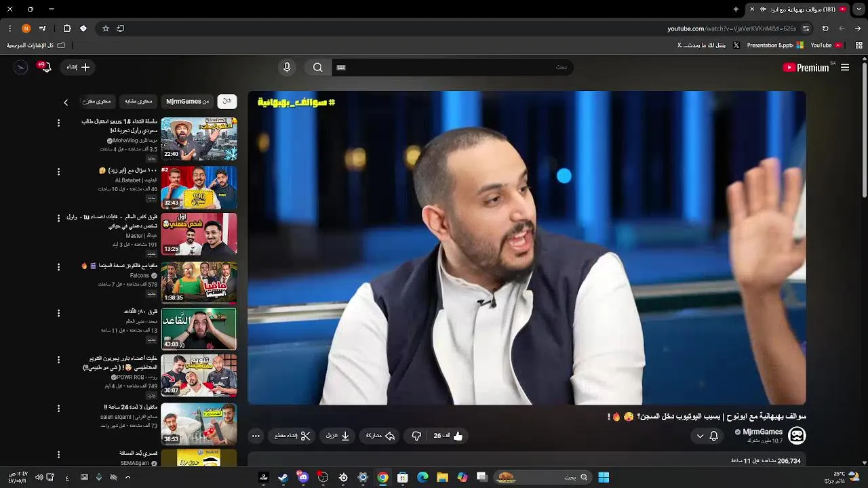Open Chrome from the taskbar

pyautogui.click(x=383, y=477)
